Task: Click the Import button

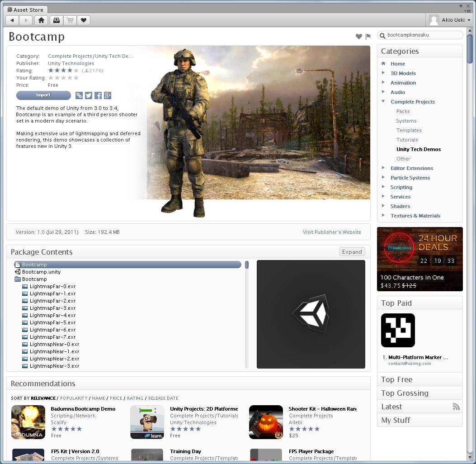Action: pyautogui.click(x=43, y=95)
